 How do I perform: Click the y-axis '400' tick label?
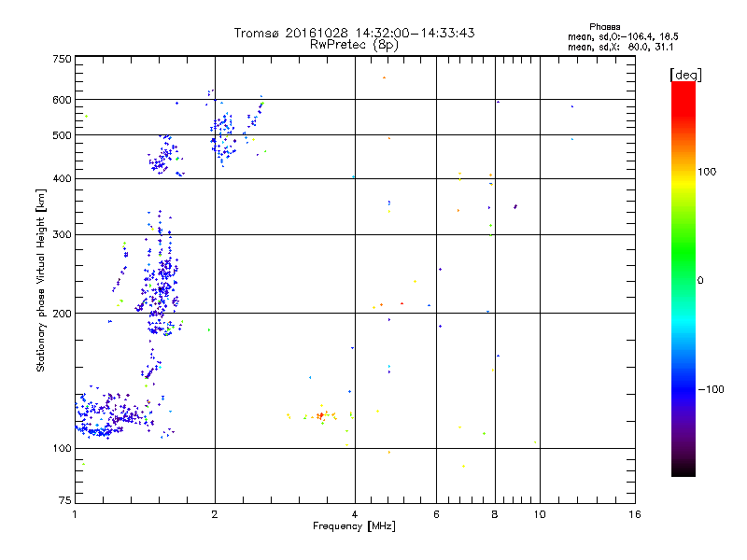pyautogui.click(x=62, y=178)
